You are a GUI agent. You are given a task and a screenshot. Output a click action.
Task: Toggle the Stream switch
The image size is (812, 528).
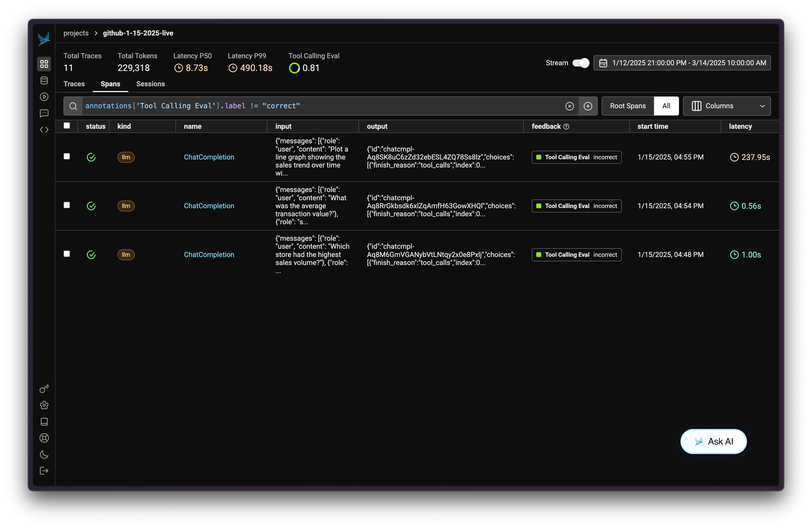(580, 63)
